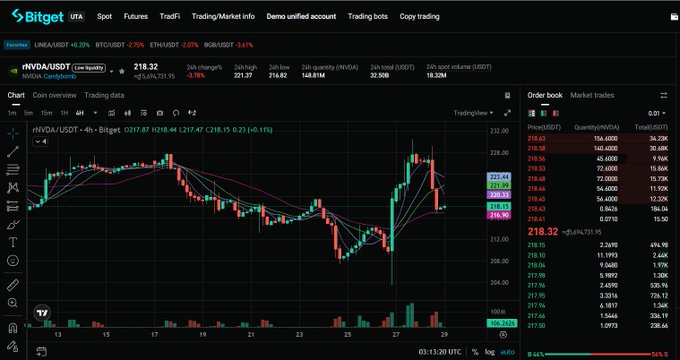Screen dimensions: 680x360
Task: Activate the zoom in tool
Action: pyautogui.click(x=13, y=303)
